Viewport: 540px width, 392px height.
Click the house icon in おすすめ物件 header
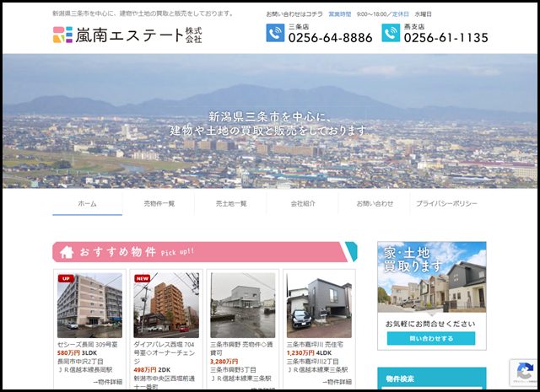(67, 252)
